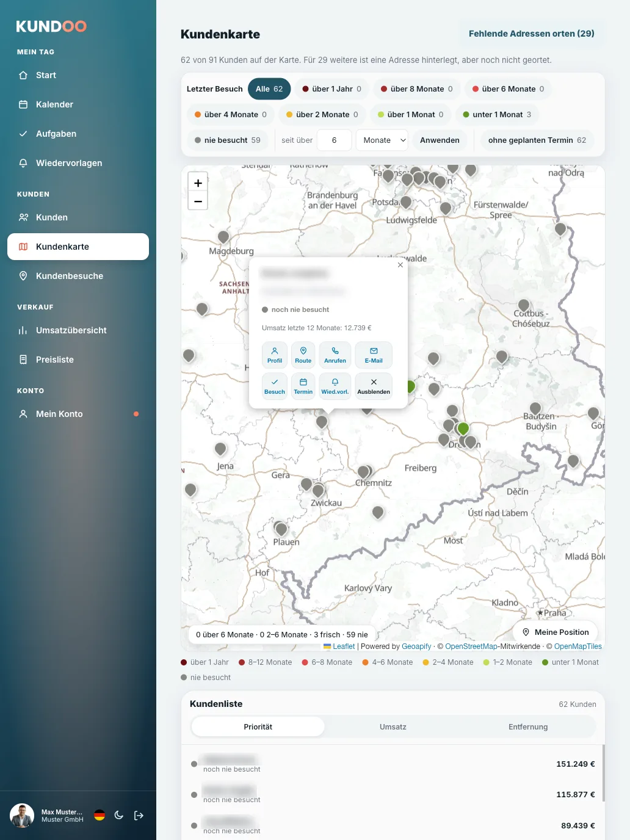Click Termin in the popup
Screen dimensions: 630x840
(303, 386)
